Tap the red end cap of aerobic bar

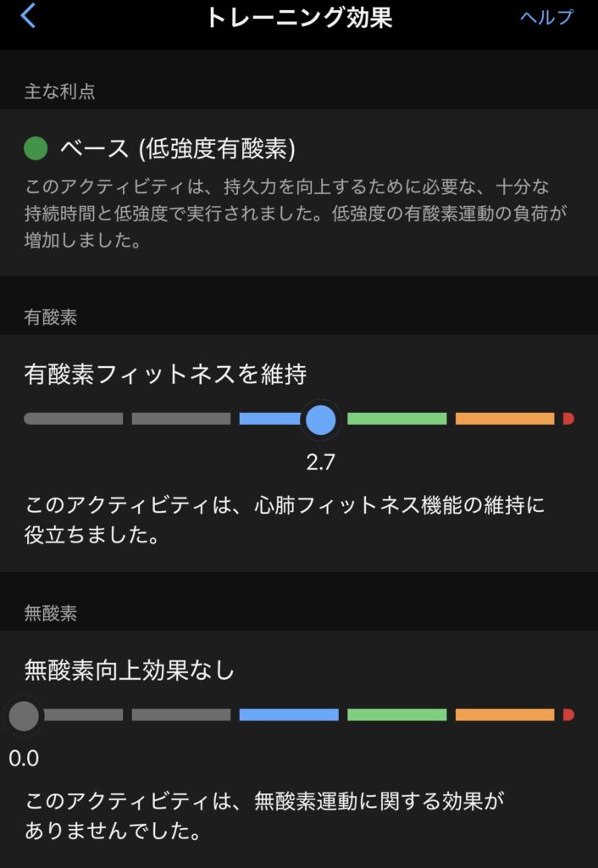tap(568, 419)
